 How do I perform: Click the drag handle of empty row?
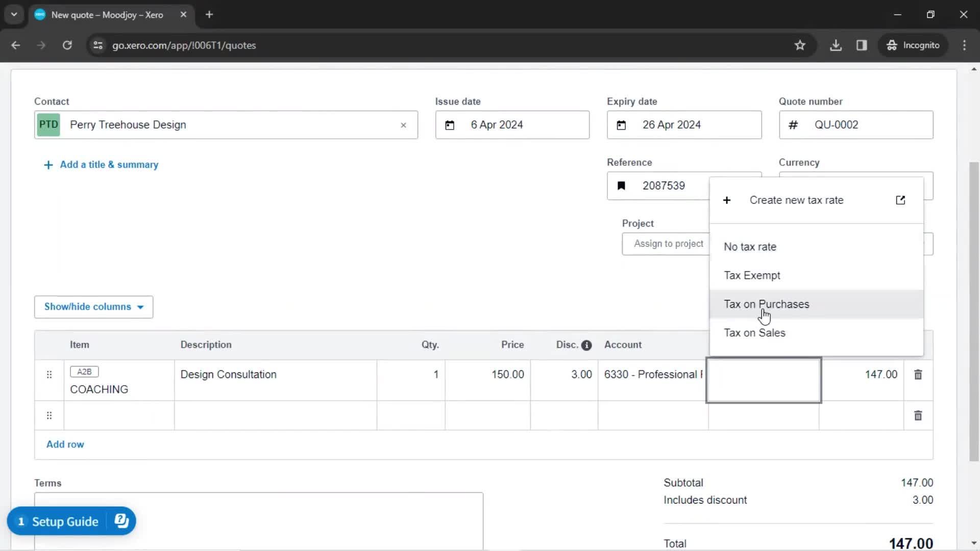point(49,415)
